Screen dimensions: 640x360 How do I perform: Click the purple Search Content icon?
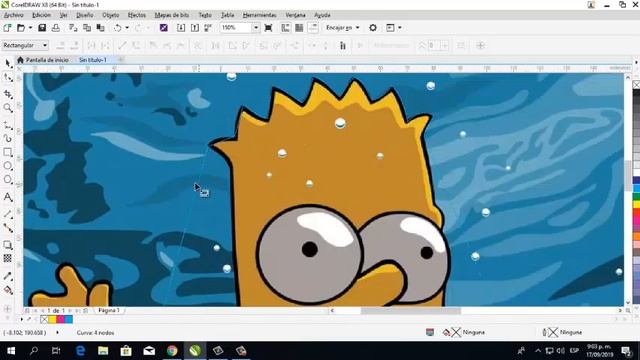(164, 28)
